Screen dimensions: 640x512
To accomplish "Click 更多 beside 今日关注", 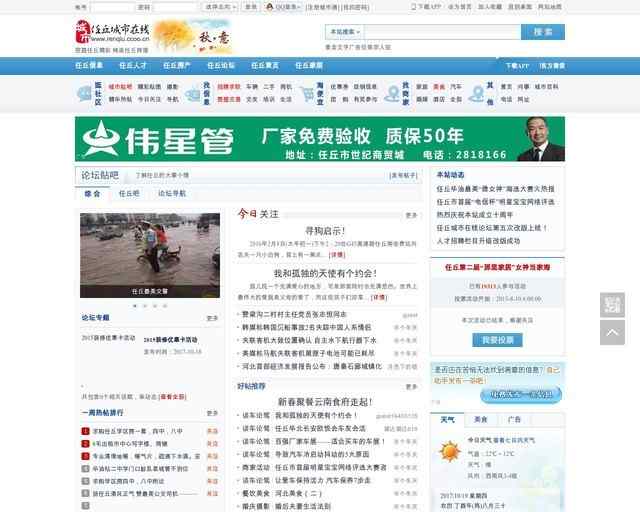I will coord(411,215).
